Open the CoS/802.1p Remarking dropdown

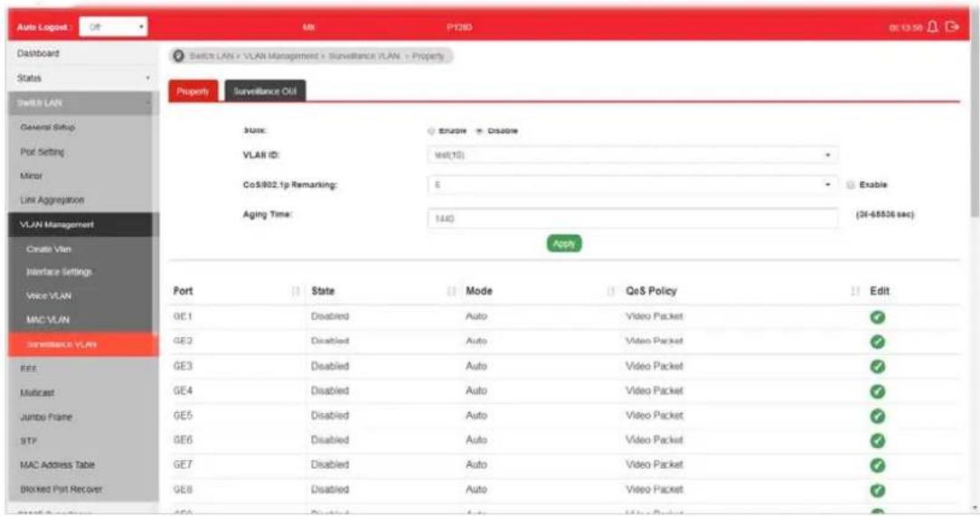(x=632, y=185)
